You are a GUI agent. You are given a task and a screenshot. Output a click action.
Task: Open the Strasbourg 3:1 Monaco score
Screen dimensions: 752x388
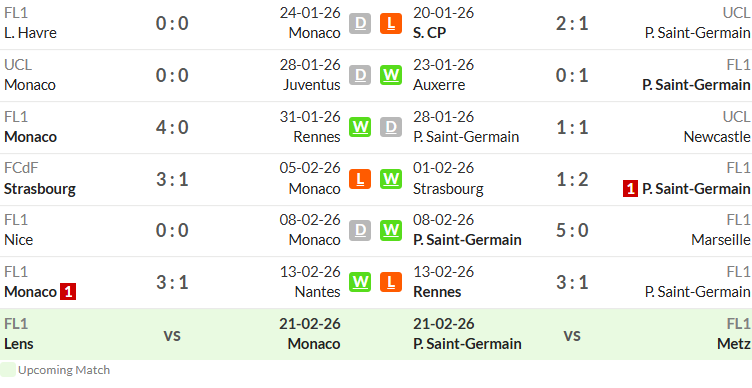pos(172,179)
